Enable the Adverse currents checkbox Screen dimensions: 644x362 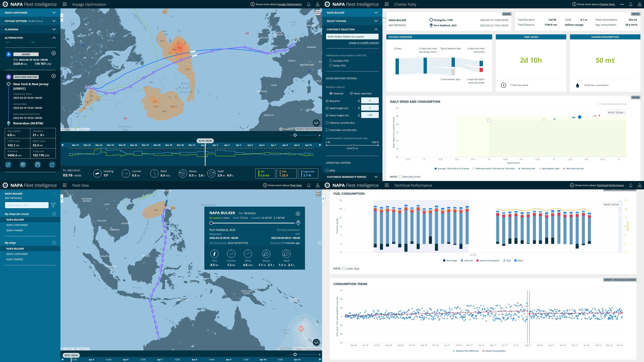click(327, 122)
